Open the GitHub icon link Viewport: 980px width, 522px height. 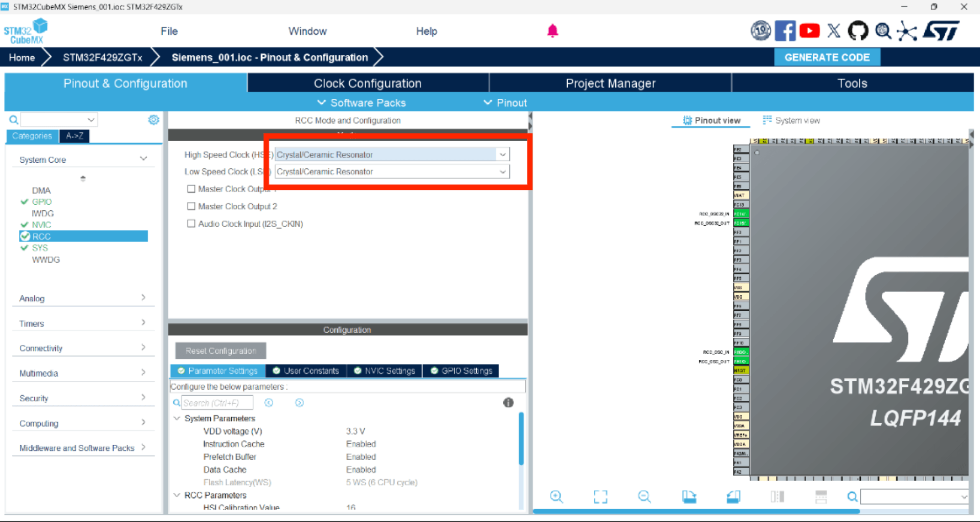[x=858, y=31]
